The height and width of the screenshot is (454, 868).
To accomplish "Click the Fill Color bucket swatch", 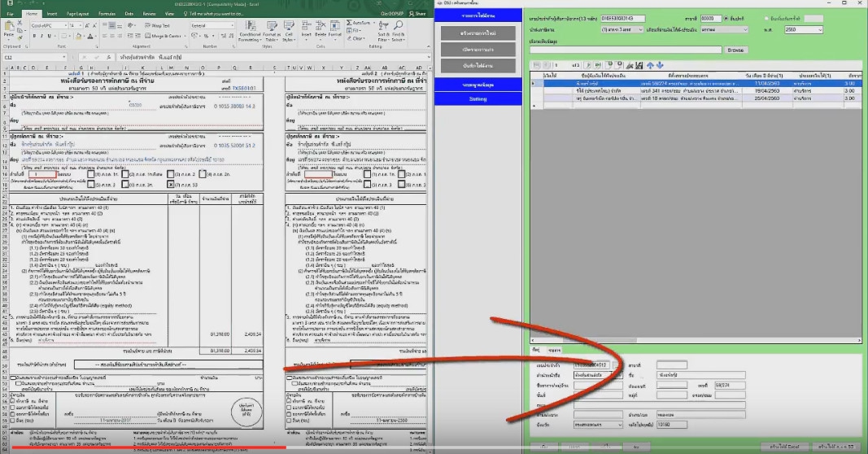I will (x=79, y=37).
